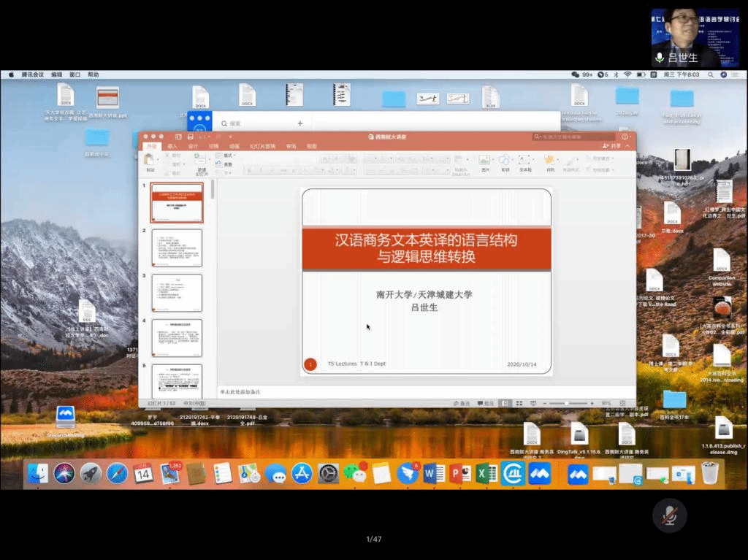Image resolution: width=748 pixels, height=560 pixels.
Task: Open the 幻灯片放映 (Slide Show) ribbon tab
Action: [262, 147]
